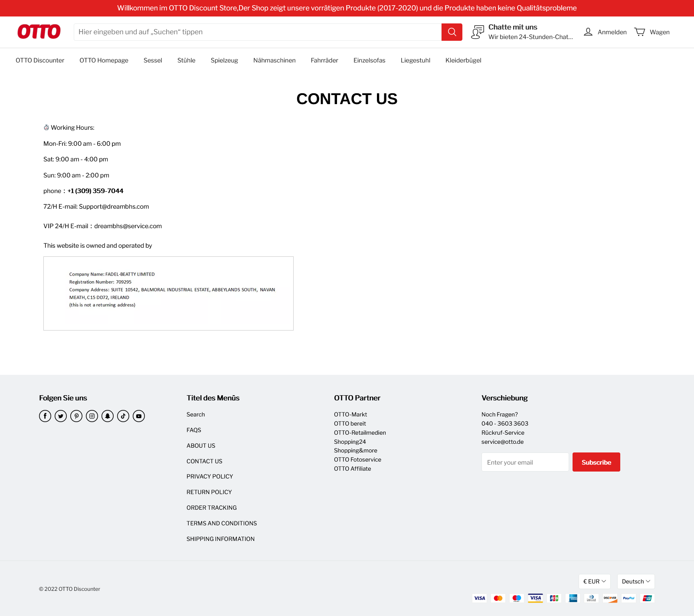Click the search input field
Screen dimensions: 694x616
point(258,32)
